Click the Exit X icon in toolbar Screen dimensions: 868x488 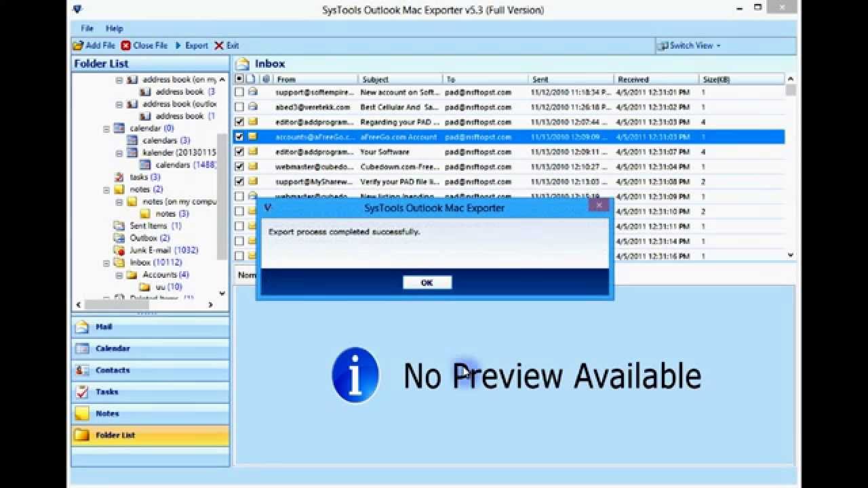(219, 45)
